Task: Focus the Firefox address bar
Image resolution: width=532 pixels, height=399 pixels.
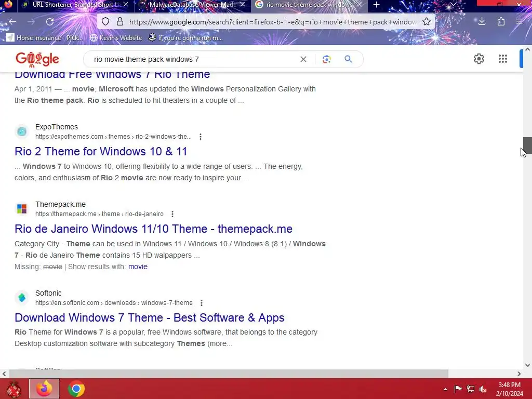Action: (272, 22)
